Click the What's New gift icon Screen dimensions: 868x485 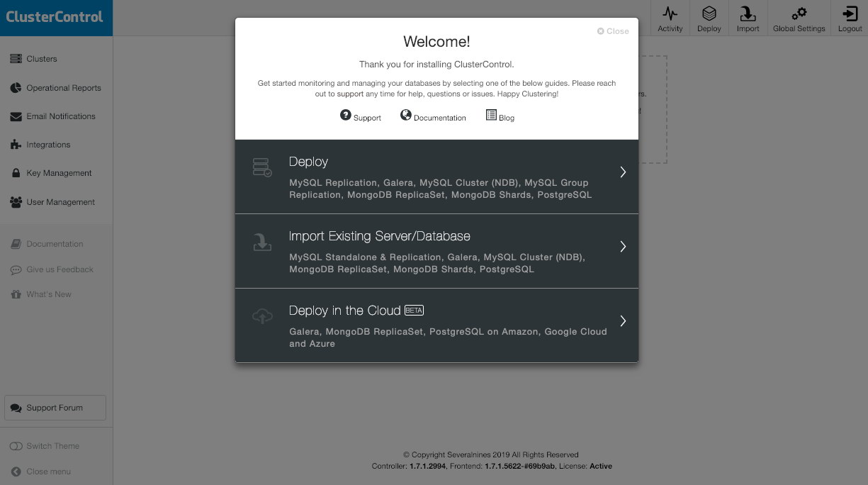[x=16, y=294]
